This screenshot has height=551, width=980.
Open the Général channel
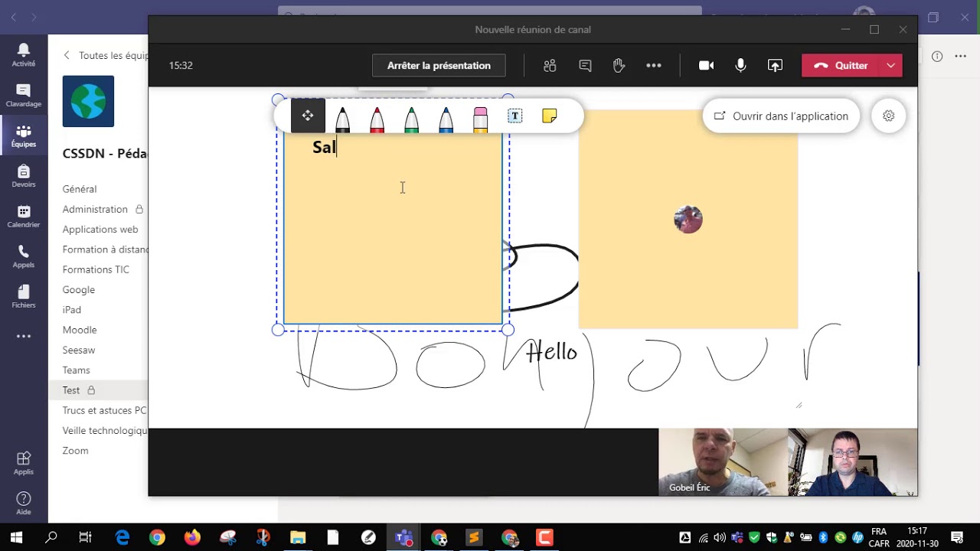point(80,189)
